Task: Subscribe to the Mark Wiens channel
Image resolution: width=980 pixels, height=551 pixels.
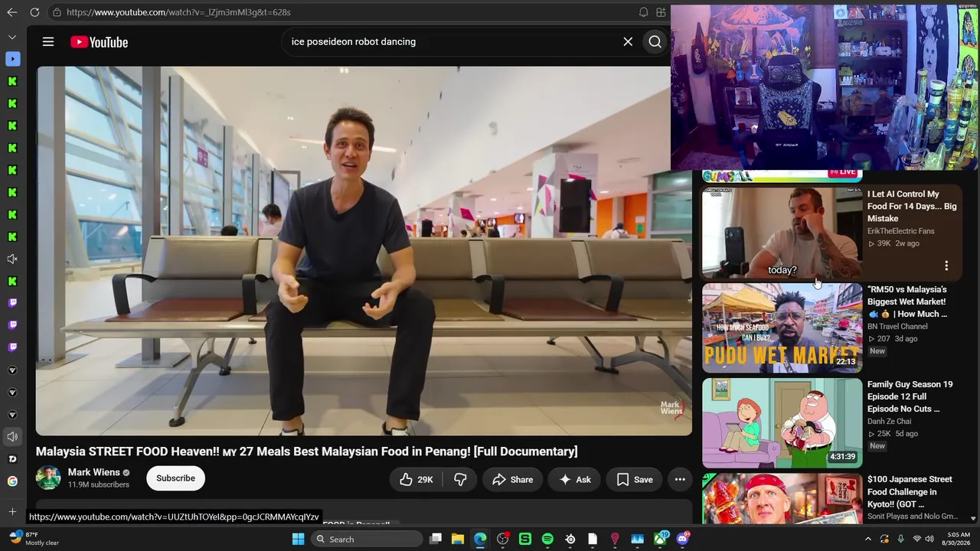Action: 175,478
